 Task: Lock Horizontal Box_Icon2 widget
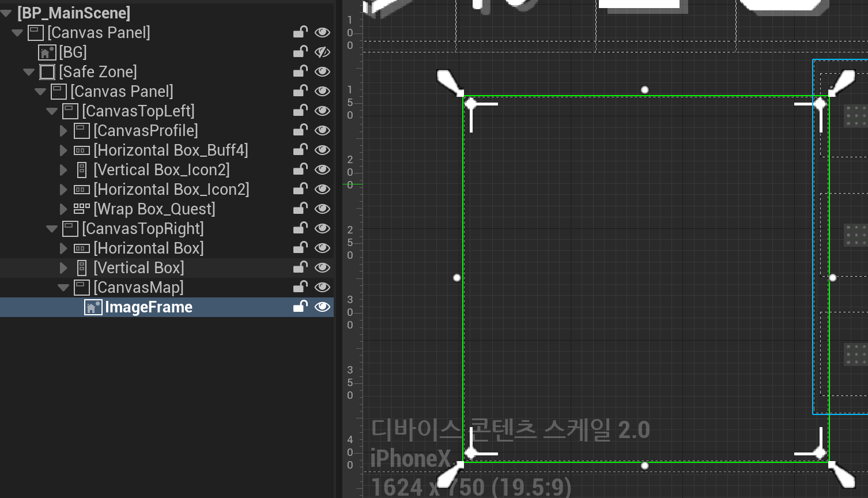[x=300, y=189]
